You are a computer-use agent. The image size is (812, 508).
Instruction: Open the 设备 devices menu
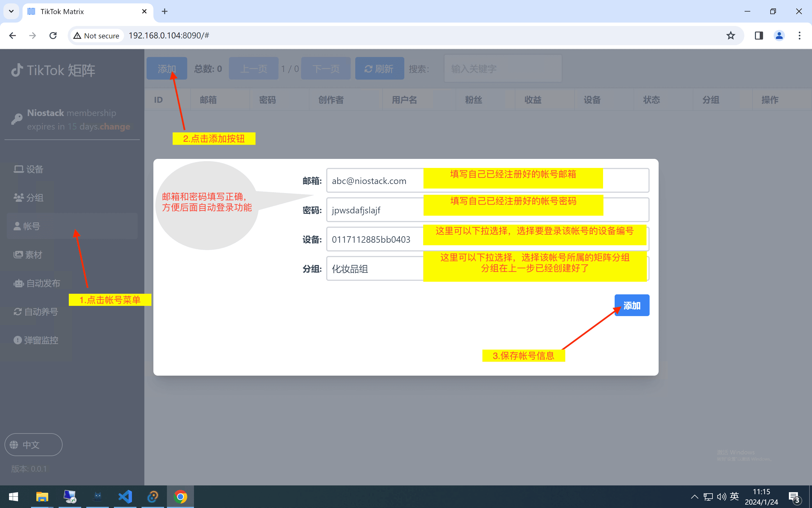[28, 169]
